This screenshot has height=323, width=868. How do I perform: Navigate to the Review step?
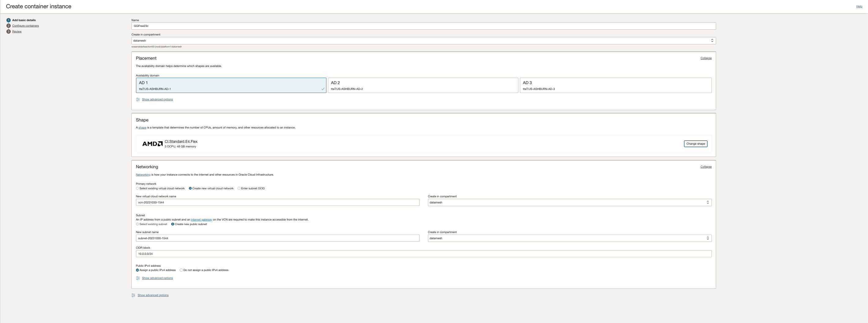(17, 32)
